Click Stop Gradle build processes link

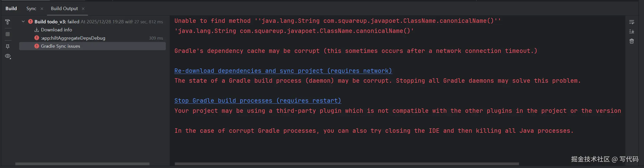(x=258, y=101)
